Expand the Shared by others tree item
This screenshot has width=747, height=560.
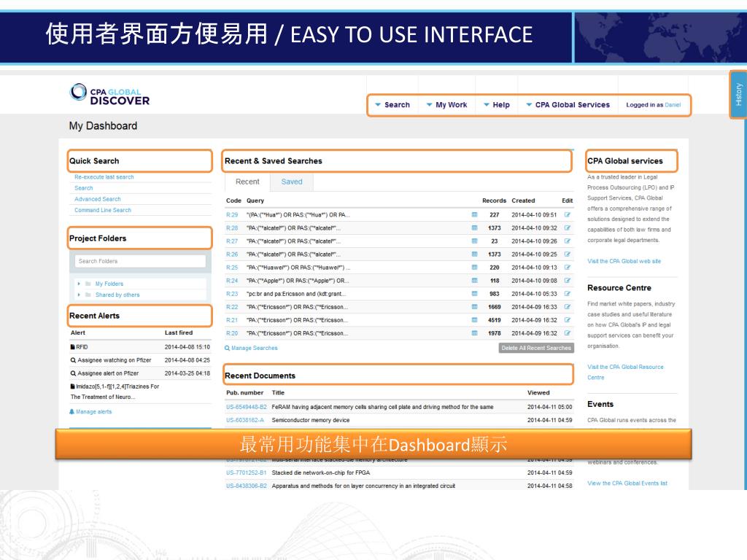click(79, 295)
